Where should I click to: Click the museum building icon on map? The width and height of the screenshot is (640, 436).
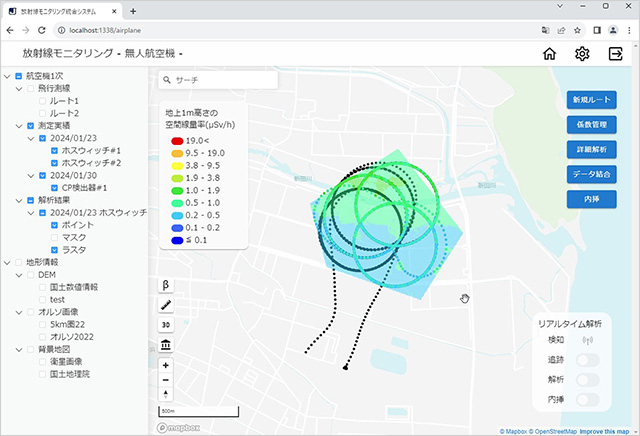[x=165, y=345]
